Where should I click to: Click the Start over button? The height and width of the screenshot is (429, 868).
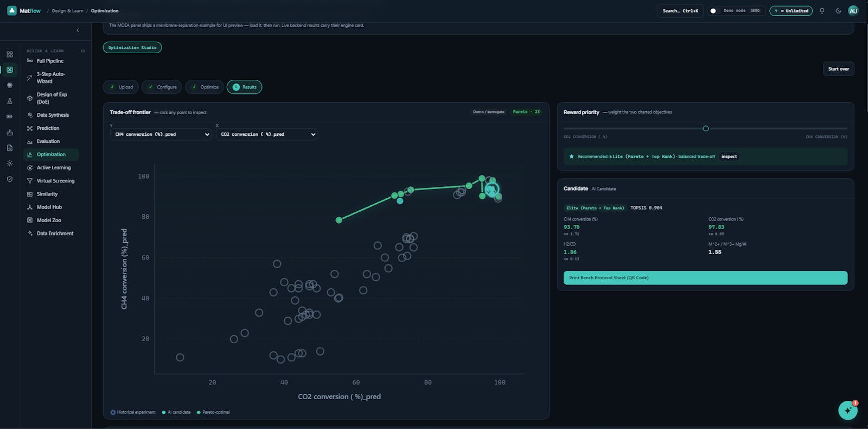[x=839, y=69]
